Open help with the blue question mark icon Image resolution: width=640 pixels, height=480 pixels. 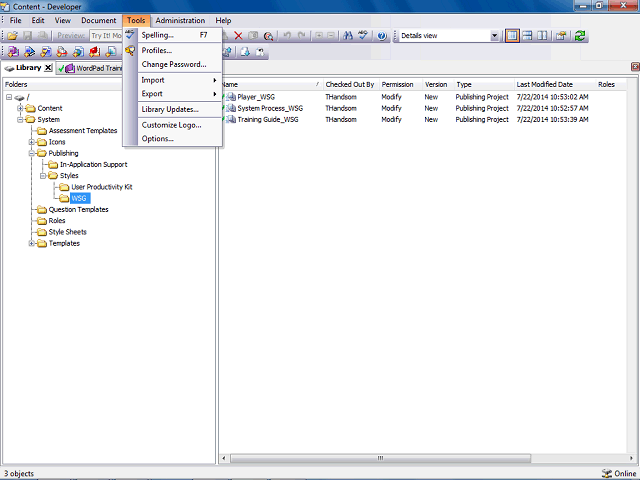[382, 36]
